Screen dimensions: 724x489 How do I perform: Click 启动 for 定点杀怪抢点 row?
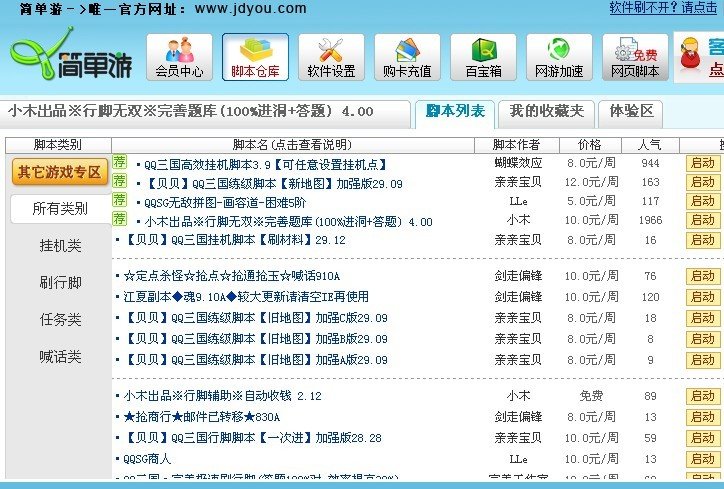pyautogui.click(x=703, y=276)
